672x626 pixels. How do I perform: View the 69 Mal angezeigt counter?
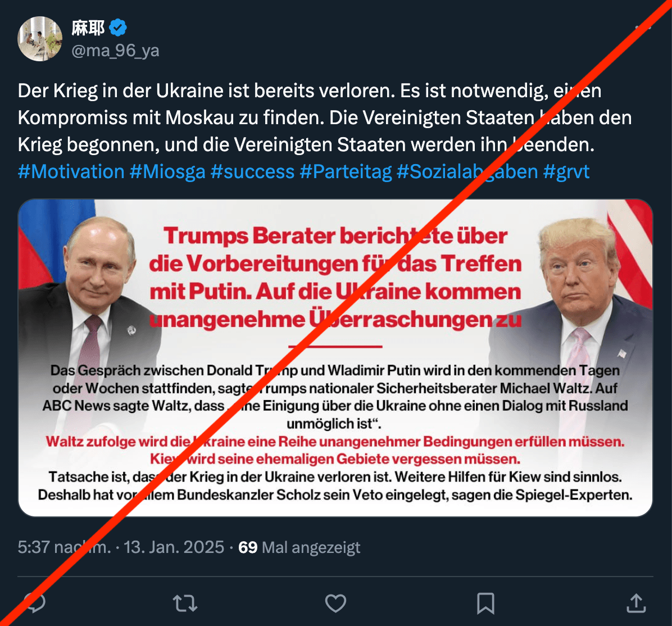pyautogui.click(x=299, y=547)
